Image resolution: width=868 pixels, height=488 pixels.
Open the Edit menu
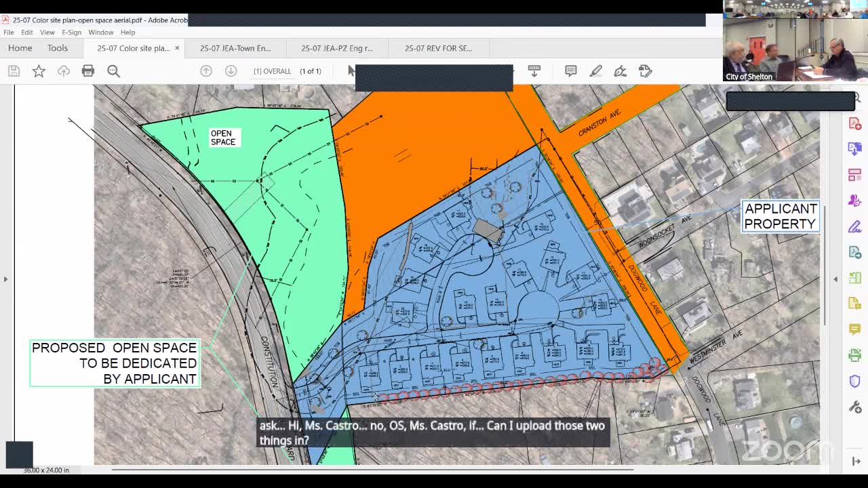[26, 33]
